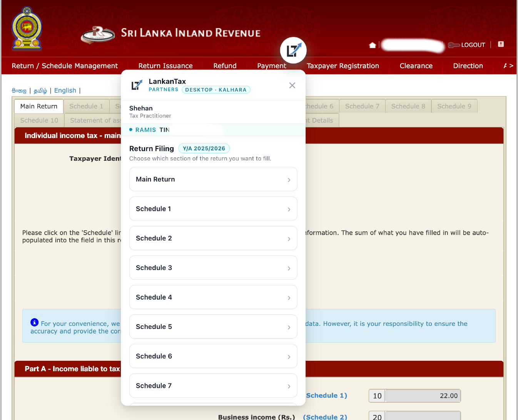Click the notification icon beside LOGOUT
This screenshot has height=420, width=518.
(x=501, y=44)
